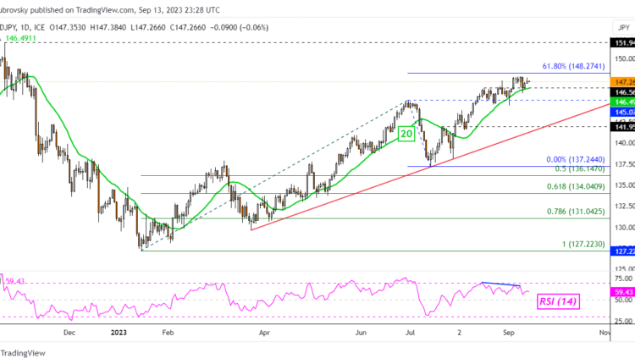635x364 pixels.
Task: Click the orange 147.26 current price tag
Action: [x=622, y=81]
